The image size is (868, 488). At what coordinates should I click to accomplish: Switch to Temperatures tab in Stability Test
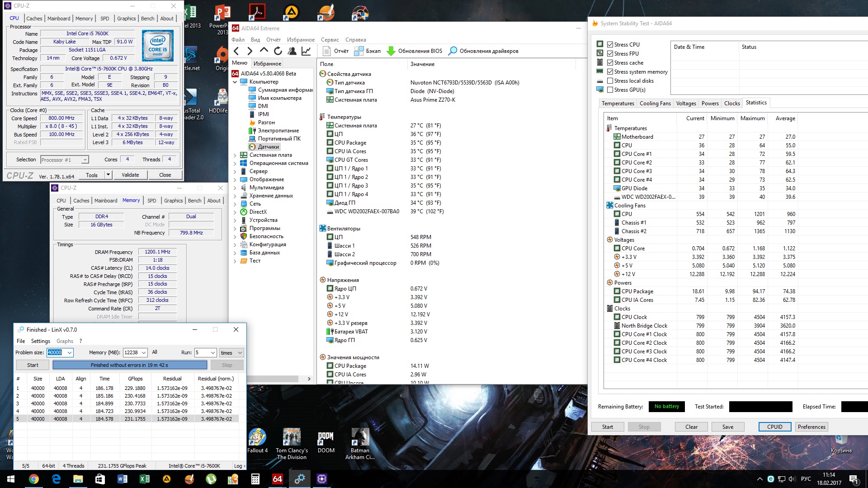tap(618, 103)
